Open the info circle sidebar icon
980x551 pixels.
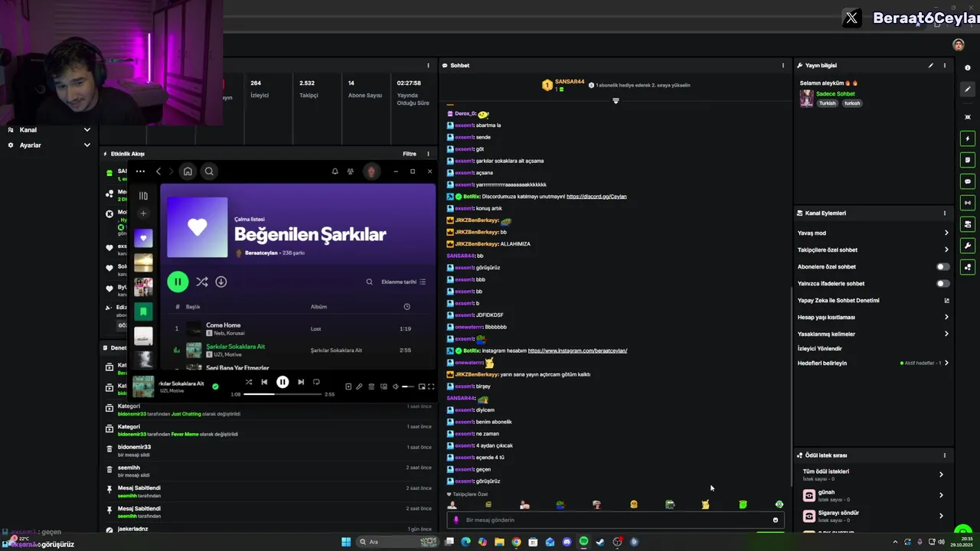968,68
